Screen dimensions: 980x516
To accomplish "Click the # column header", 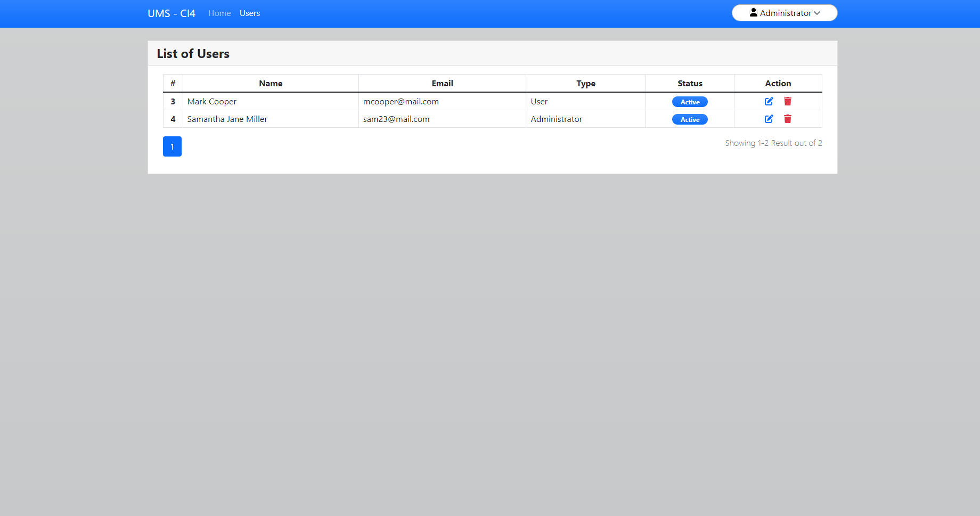I will (173, 83).
